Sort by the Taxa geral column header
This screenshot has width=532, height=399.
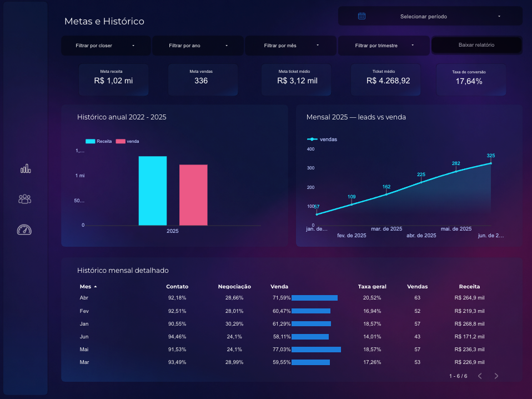372,287
